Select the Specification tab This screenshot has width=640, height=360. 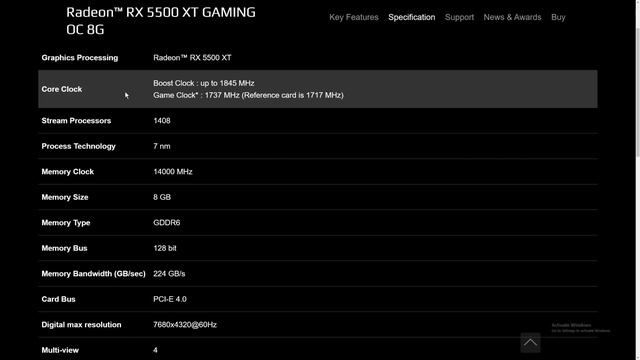[x=411, y=17]
